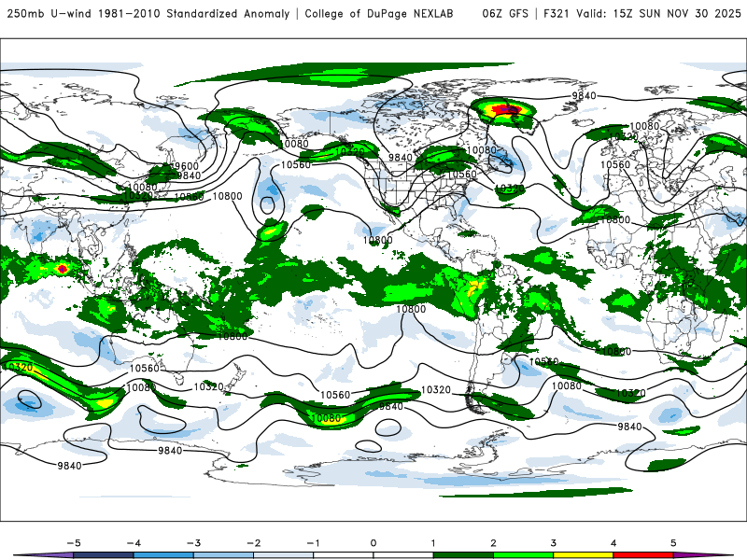Screen dimensions: 747x560
Task: Click the "College of DuPage NEXLAB" text
Action: click(x=379, y=13)
